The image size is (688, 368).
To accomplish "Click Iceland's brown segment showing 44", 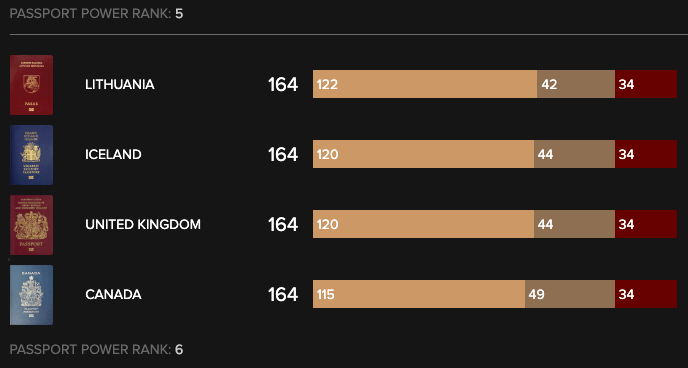I will [x=574, y=154].
